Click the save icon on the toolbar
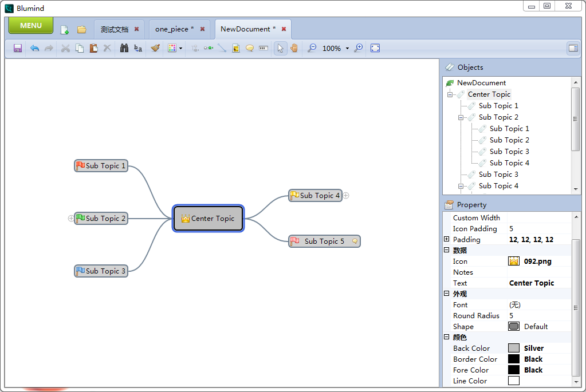 18,48
